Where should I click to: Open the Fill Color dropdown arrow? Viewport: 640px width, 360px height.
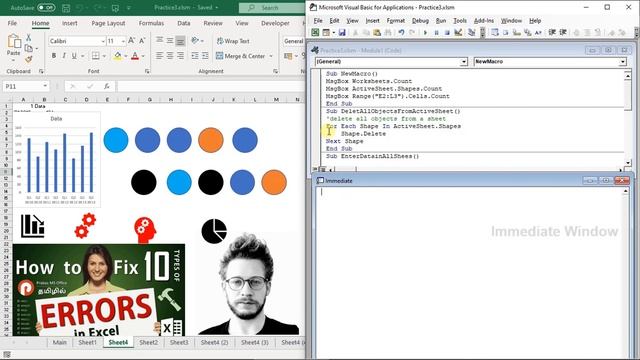[126, 56]
